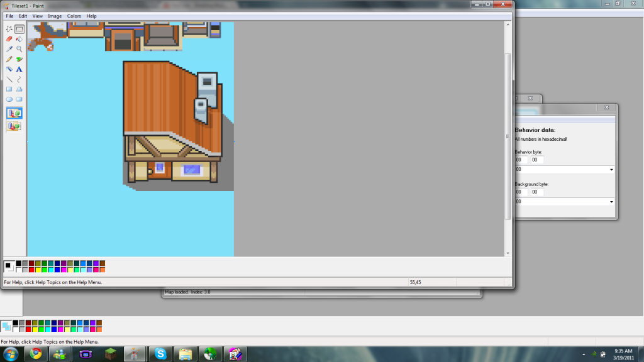The image size is (644, 362).
Task: Open the Colors menu
Action: (74, 16)
